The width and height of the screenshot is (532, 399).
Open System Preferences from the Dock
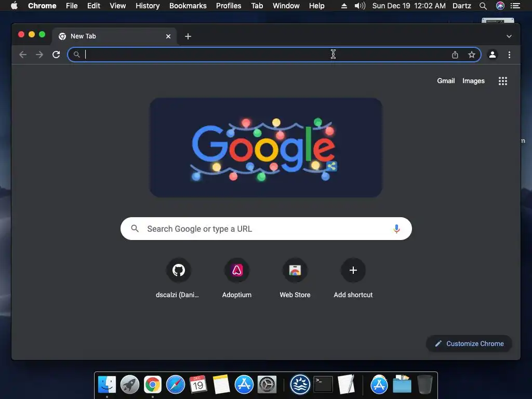[267, 385]
